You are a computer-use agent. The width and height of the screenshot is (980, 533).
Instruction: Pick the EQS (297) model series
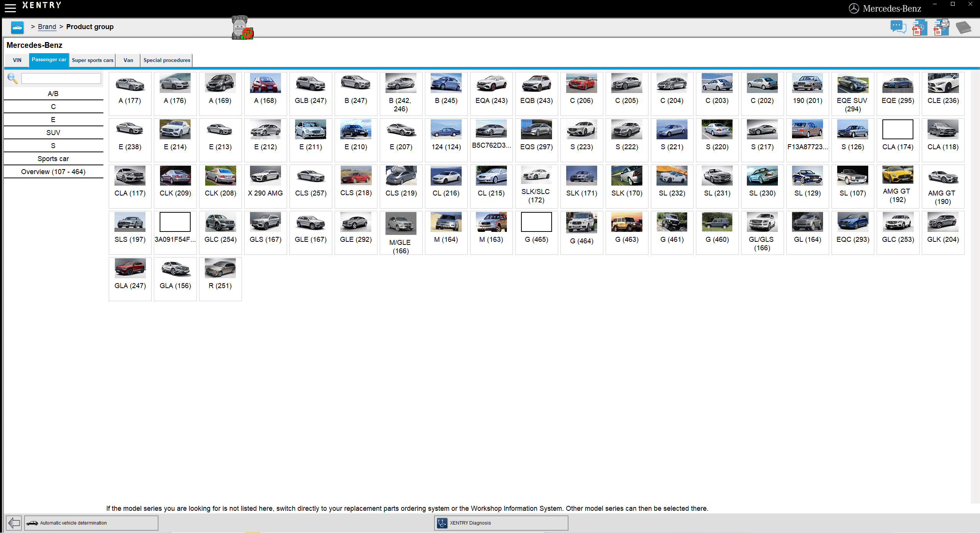[537, 140]
